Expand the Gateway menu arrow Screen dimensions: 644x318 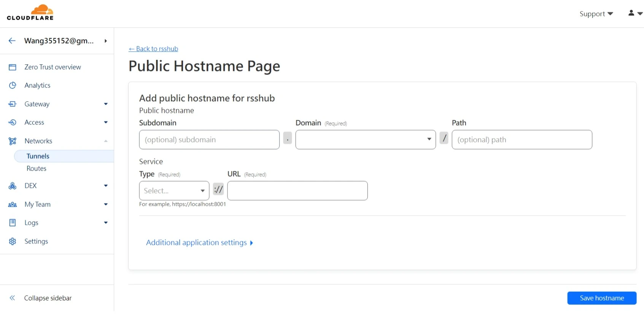106,104
